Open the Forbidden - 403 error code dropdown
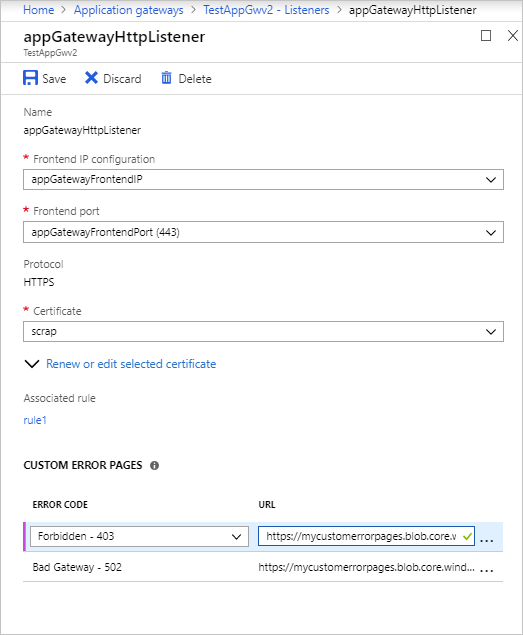 139,537
